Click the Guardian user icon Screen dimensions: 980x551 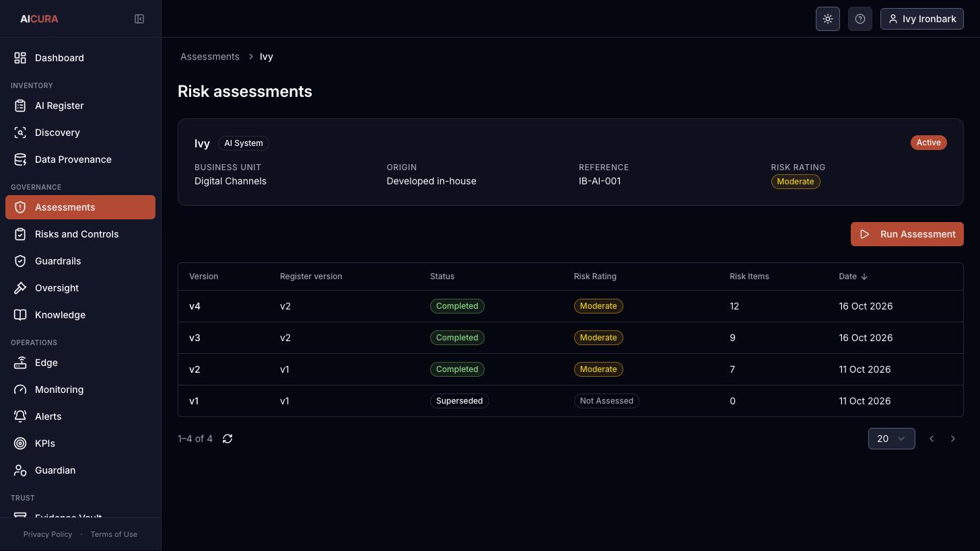pos(20,470)
